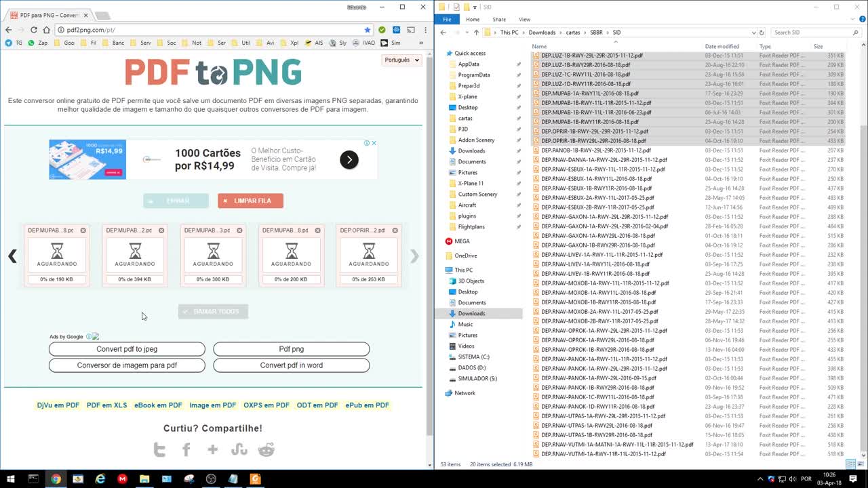
Task: Remove the DEP.MUPAB...3.pc file from queue
Action: coord(239,230)
